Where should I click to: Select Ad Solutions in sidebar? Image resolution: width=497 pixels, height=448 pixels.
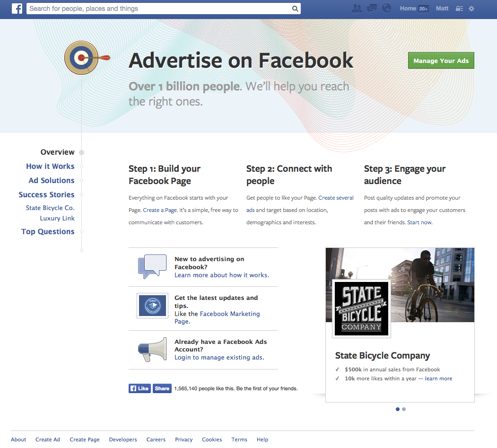click(x=52, y=180)
